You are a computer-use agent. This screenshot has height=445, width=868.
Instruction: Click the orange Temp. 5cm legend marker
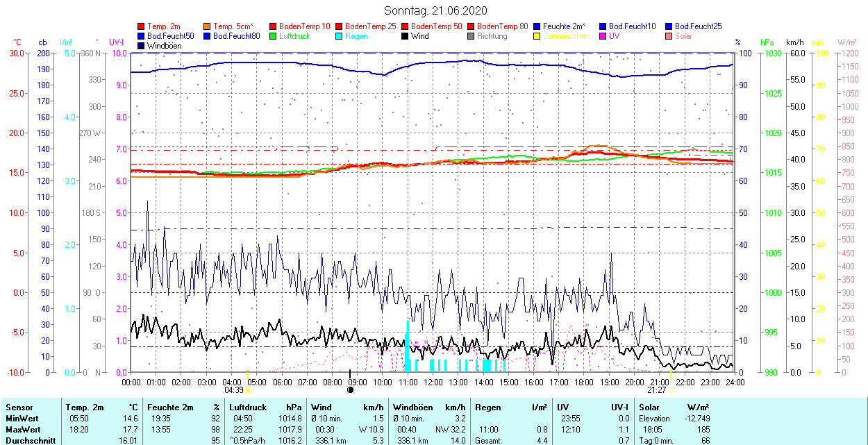[x=208, y=26]
